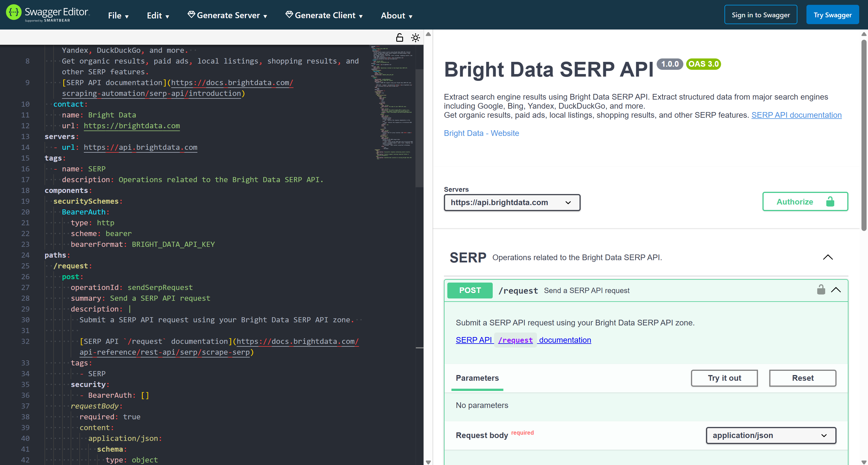Click the Authorize button

click(x=795, y=201)
